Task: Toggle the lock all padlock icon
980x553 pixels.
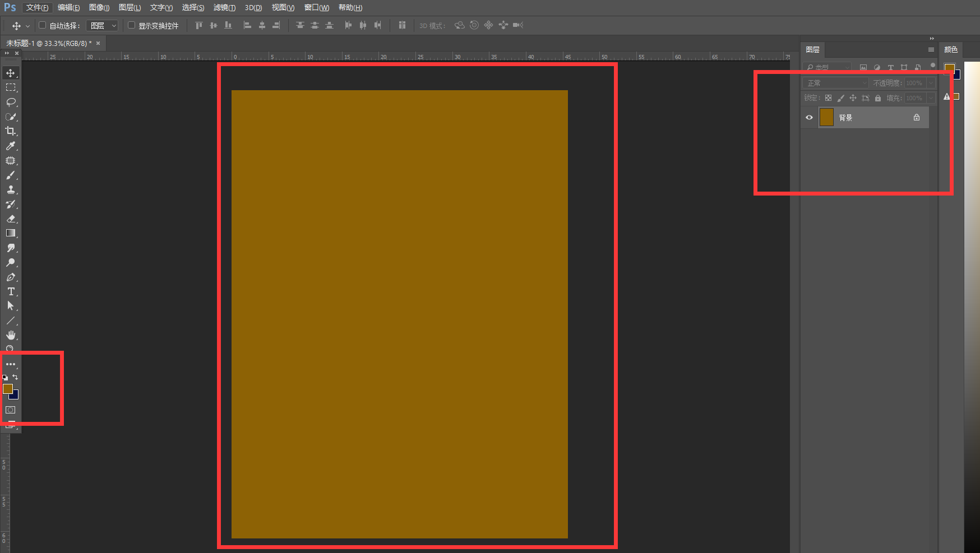Action: click(878, 98)
